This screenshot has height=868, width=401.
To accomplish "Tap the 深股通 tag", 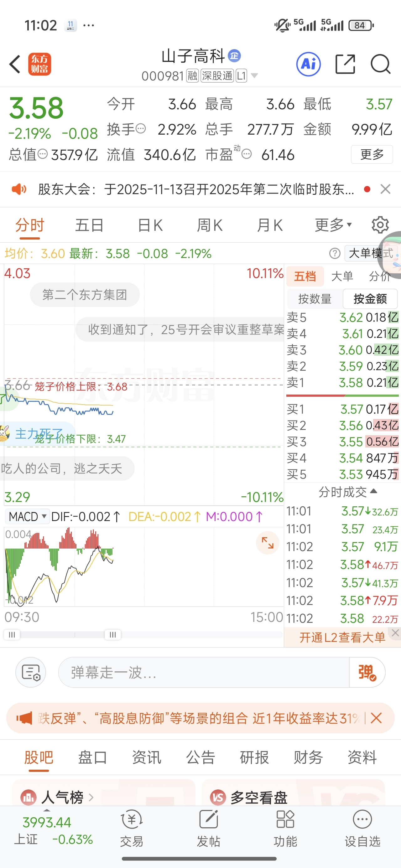I will point(217,76).
